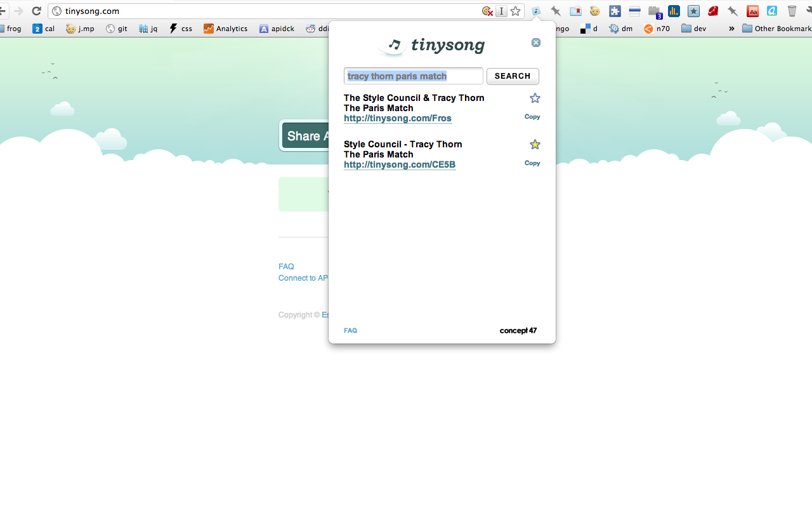Open the gray folder extension with badge 3
This screenshot has height=508, width=812.
coord(655,11)
